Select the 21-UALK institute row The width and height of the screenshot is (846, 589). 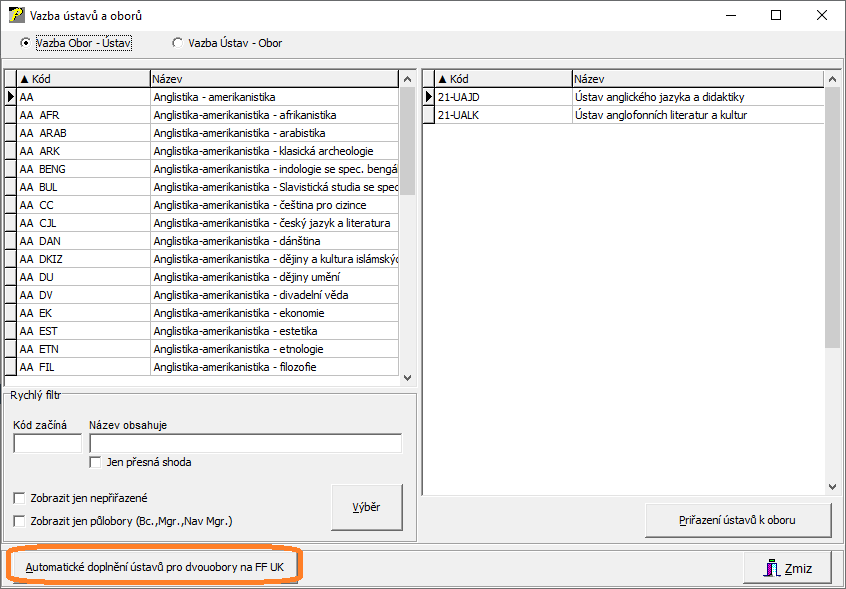625,115
